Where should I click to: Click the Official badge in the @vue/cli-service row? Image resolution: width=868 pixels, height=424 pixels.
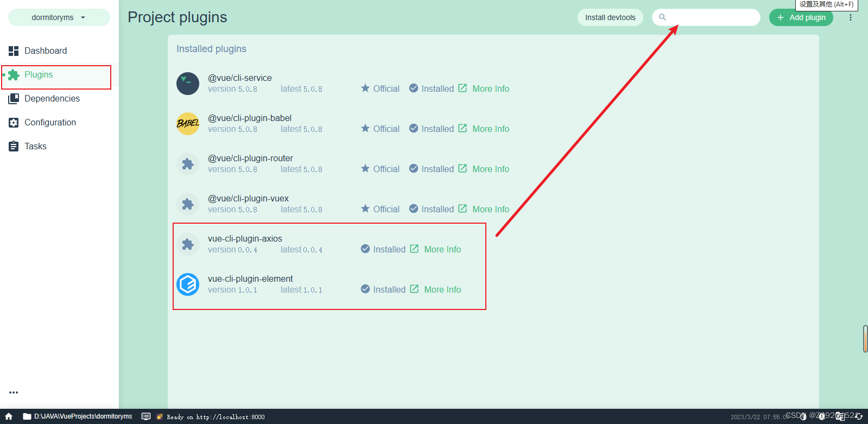click(x=380, y=88)
